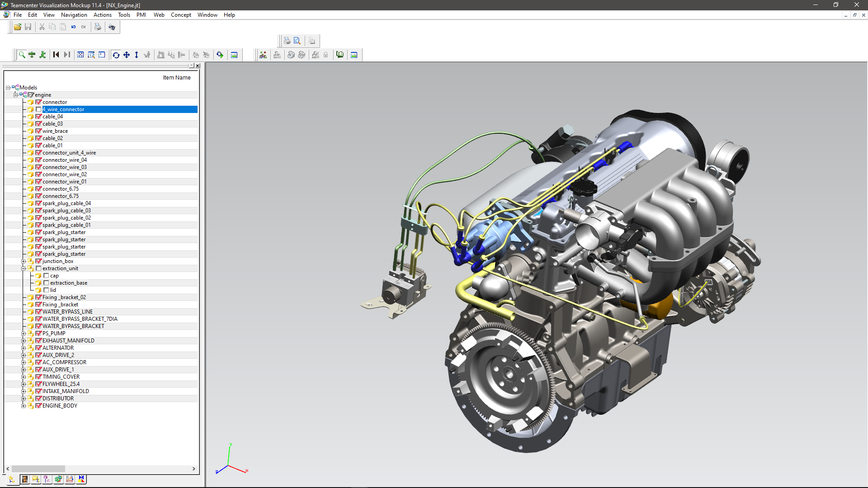Viewport: 868px width, 488px height.
Task: Collapse the extraction_unit tree node
Action: [24, 268]
